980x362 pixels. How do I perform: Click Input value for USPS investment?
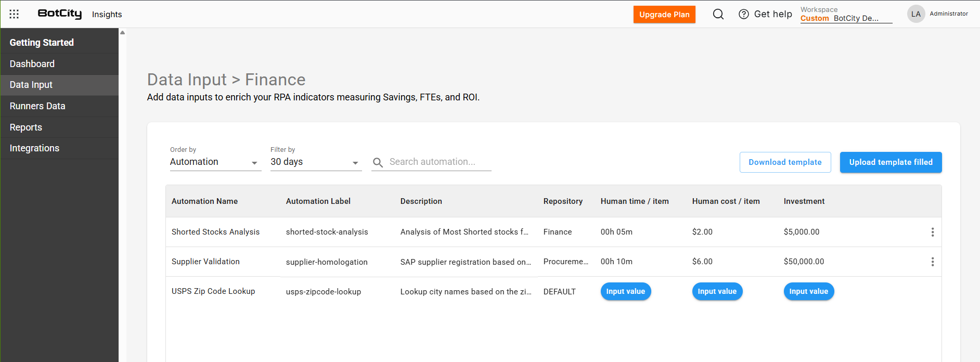[808, 291]
